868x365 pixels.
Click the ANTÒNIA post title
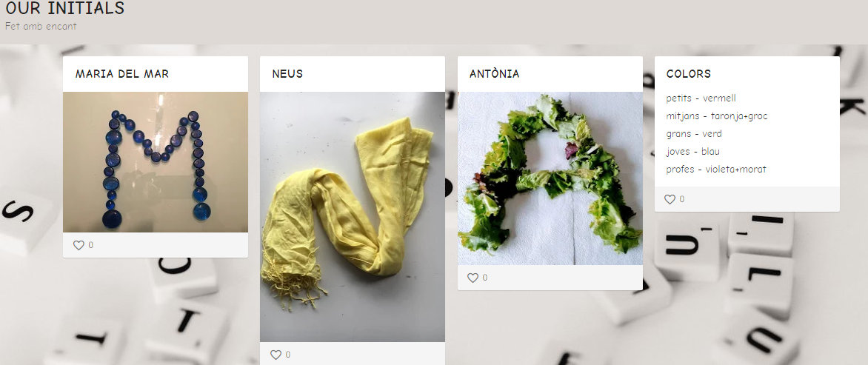tap(494, 73)
